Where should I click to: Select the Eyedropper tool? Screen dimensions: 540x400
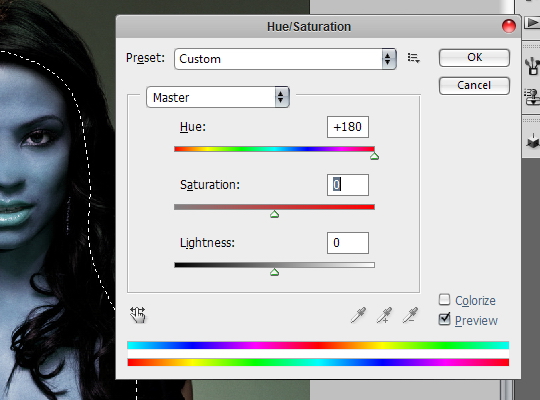[x=358, y=315]
